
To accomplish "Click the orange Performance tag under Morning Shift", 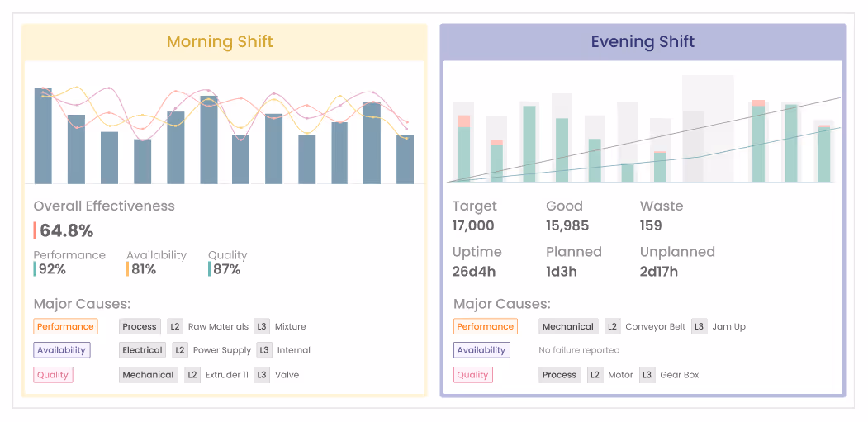I will [x=66, y=326].
